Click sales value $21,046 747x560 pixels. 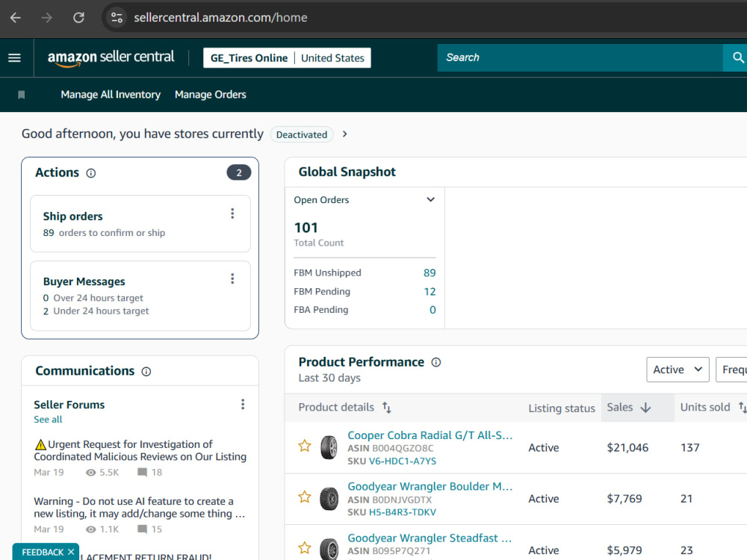pos(627,448)
